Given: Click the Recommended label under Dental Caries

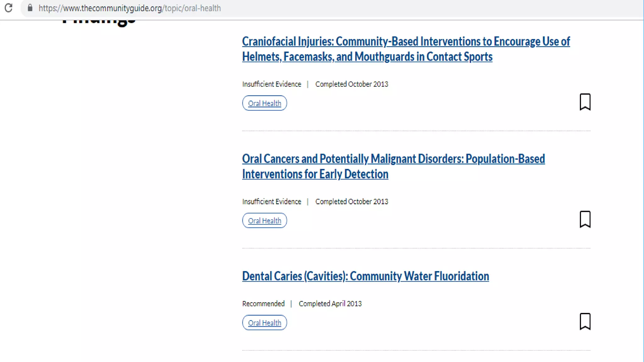Looking at the screenshot, I should pos(263,304).
